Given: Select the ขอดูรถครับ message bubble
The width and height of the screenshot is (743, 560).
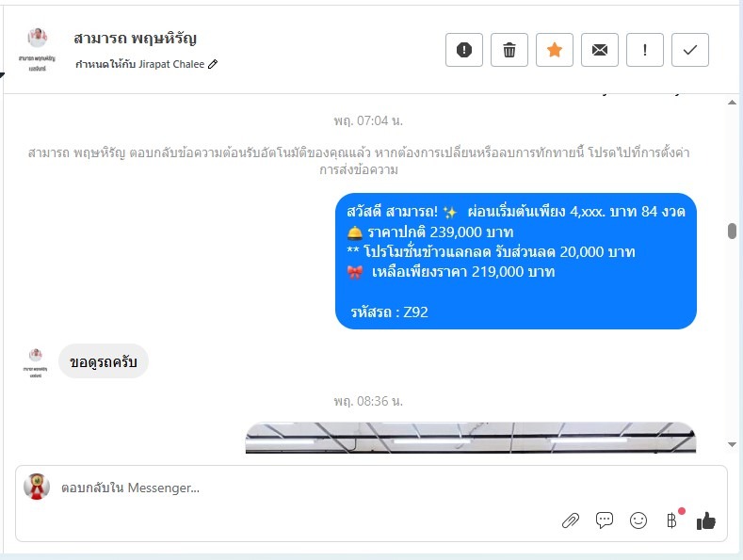Looking at the screenshot, I should coord(104,361).
